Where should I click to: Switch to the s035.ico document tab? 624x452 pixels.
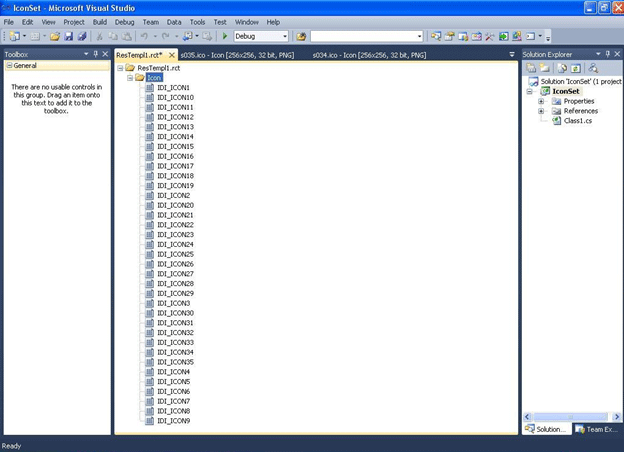[237, 55]
